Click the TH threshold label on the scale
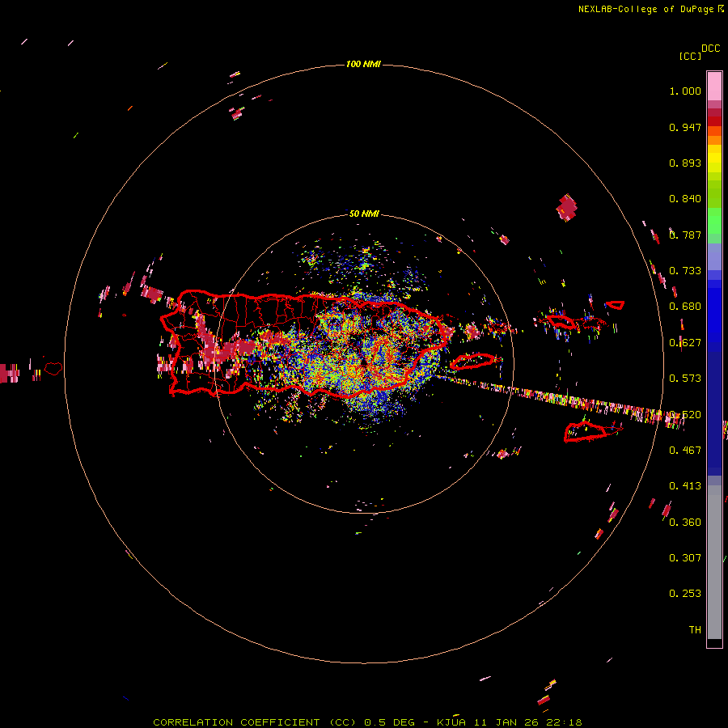The width and height of the screenshot is (728, 728). tap(695, 630)
